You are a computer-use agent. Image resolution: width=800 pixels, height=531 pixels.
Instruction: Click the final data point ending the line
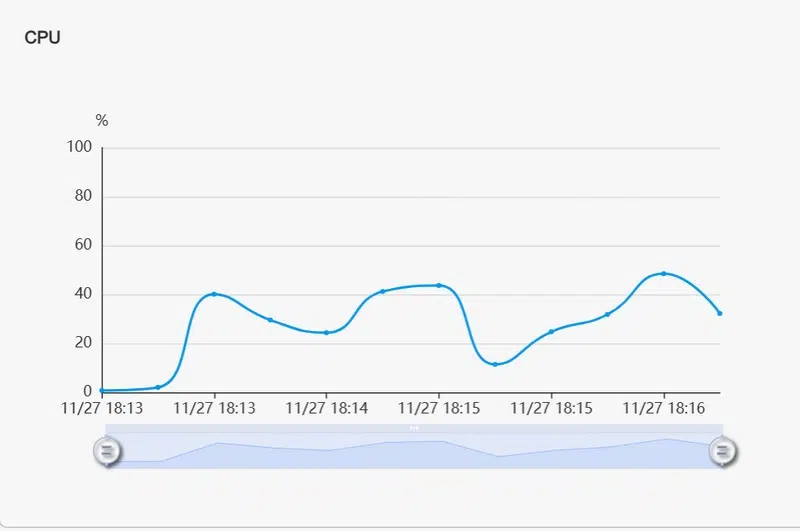[719, 313]
